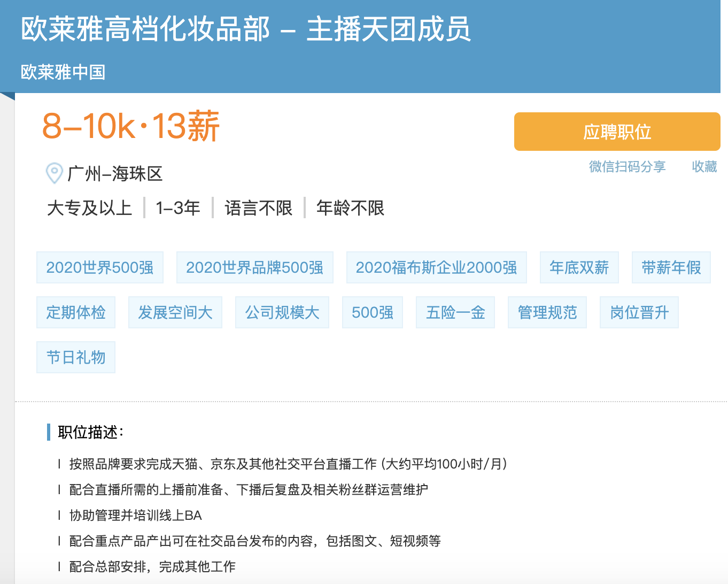728x584 pixels.
Task: Select the 岗位晋升 tag
Action: click(639, 312)
